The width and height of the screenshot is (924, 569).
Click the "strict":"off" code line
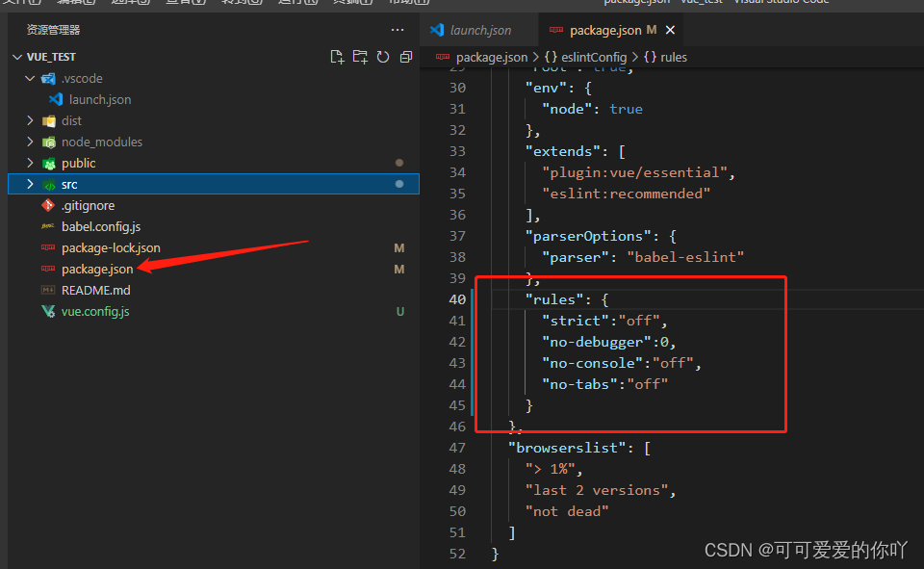[x=604, y=321]
